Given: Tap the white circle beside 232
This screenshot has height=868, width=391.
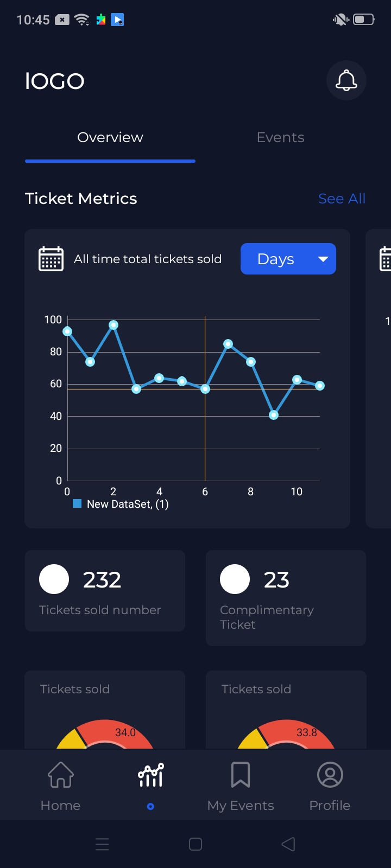Looking at the screenshot, I should [x=54, y=579].
